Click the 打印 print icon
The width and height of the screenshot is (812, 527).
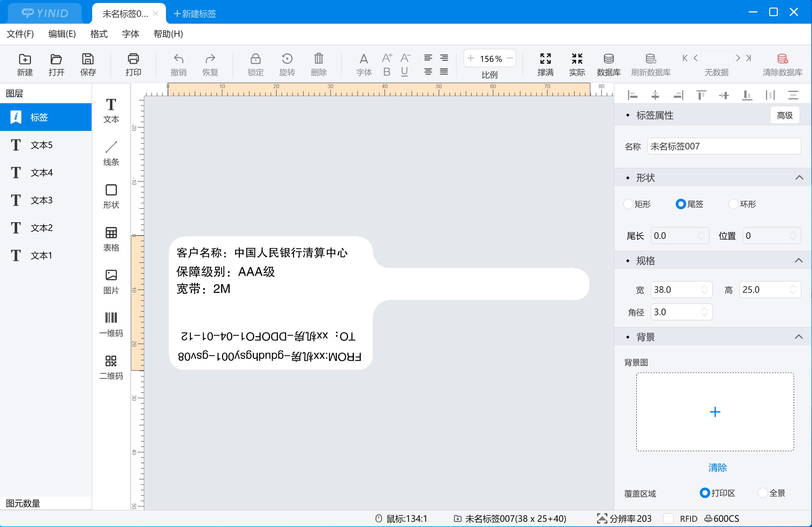(x=133, y=59)
